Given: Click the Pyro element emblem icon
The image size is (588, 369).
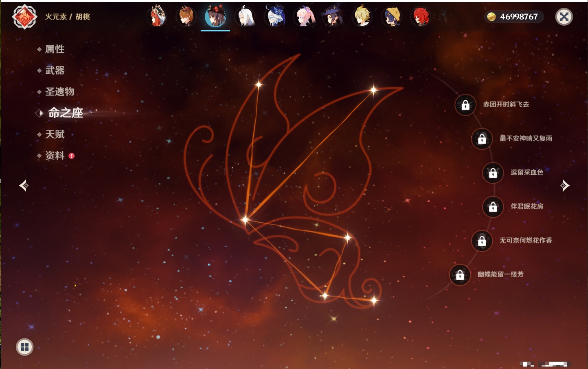Looking at the screenshot, I should click(x=24, y=17).
